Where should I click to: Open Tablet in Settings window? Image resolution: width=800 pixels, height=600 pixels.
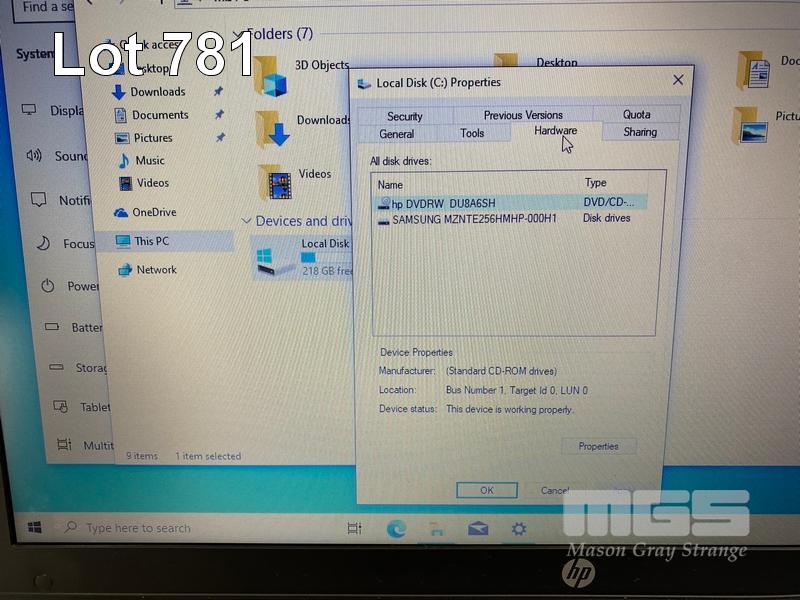(82, 407)
